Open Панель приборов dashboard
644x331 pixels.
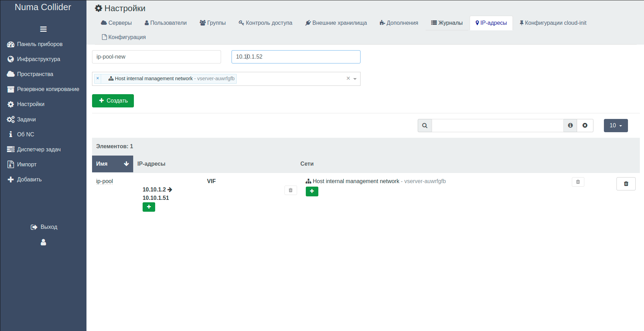point(35,44)
